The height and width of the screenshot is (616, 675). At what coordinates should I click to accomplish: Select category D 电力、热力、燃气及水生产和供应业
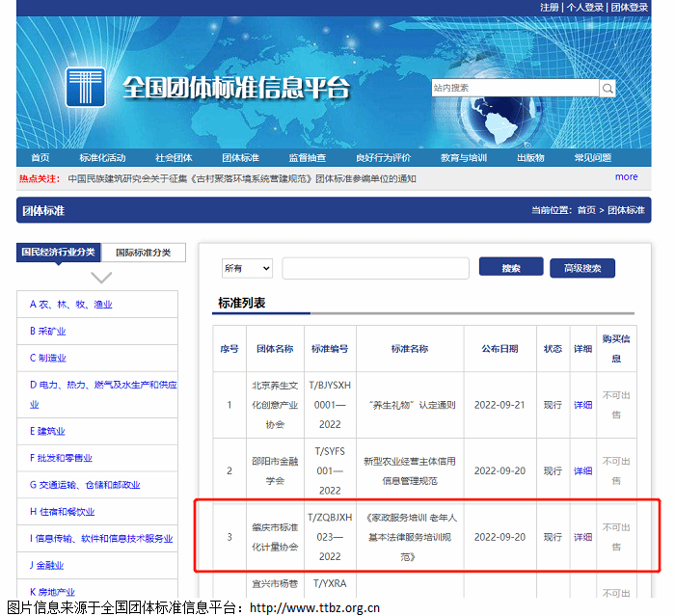click(x=103, y=394)
